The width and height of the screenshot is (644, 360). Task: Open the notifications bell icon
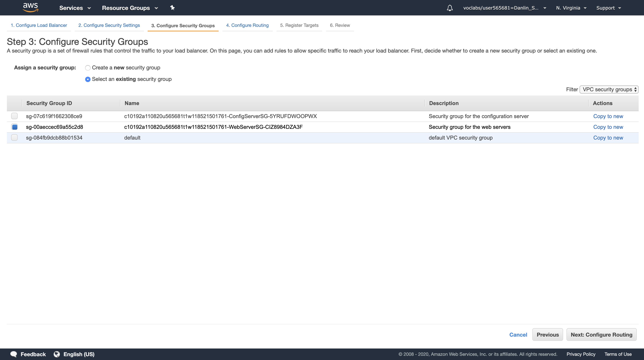pyautogui.click(x=450, y=8)
